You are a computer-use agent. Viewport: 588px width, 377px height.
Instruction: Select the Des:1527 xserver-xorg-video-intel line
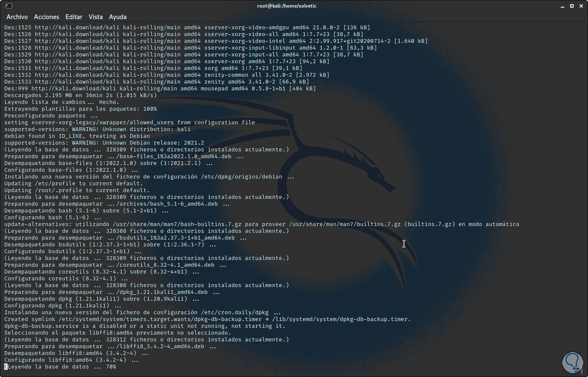pyautogui.click(x=216, y=41)
